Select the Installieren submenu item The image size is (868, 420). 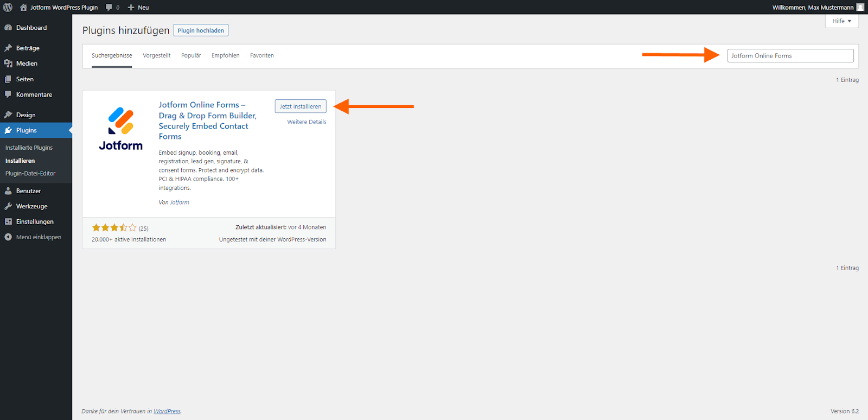[20, 161]
